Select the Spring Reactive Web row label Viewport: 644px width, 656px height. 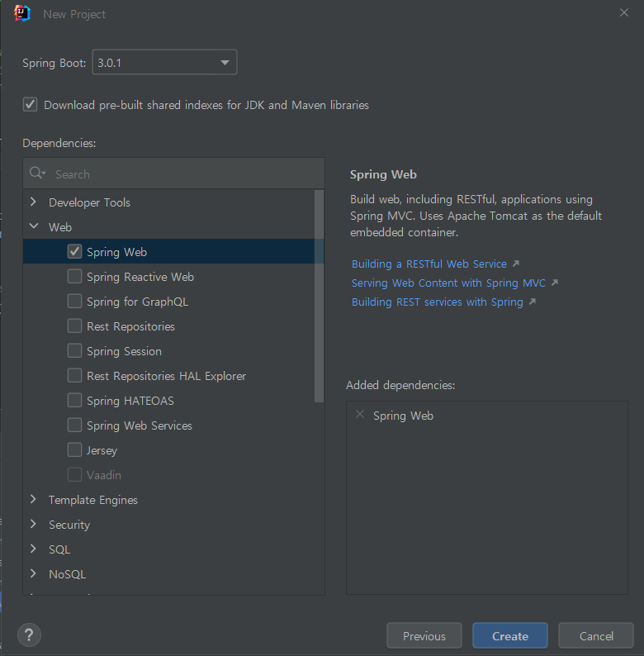[x=140, y=277]
